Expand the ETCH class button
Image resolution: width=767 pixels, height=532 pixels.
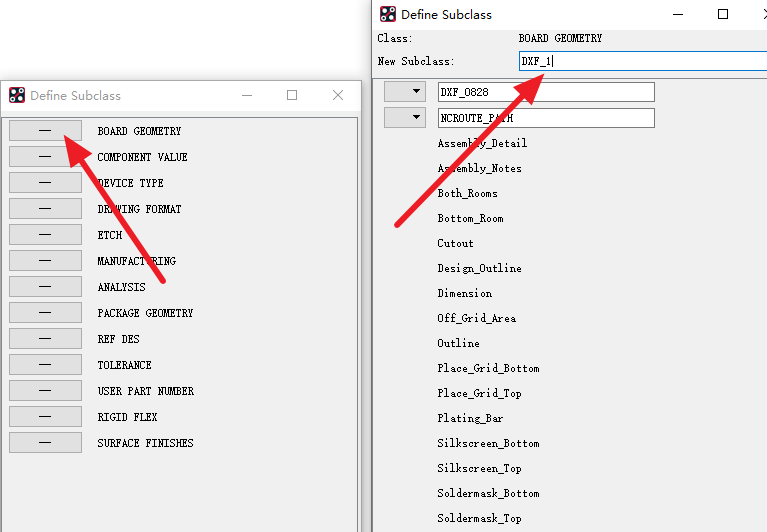coord(45,235)
